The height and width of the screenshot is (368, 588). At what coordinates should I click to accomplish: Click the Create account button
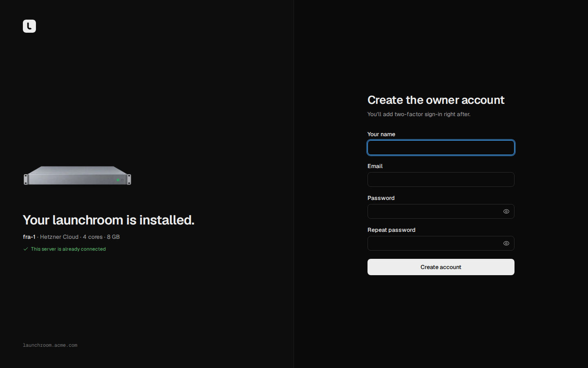click(441, 267)
